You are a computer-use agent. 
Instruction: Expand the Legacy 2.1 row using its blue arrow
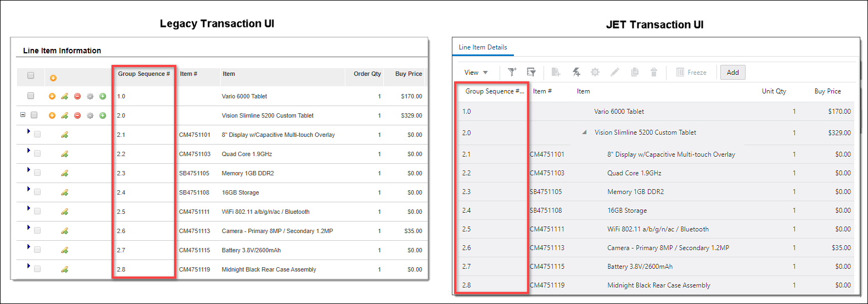pyautogui.click(x=29, y=131)
